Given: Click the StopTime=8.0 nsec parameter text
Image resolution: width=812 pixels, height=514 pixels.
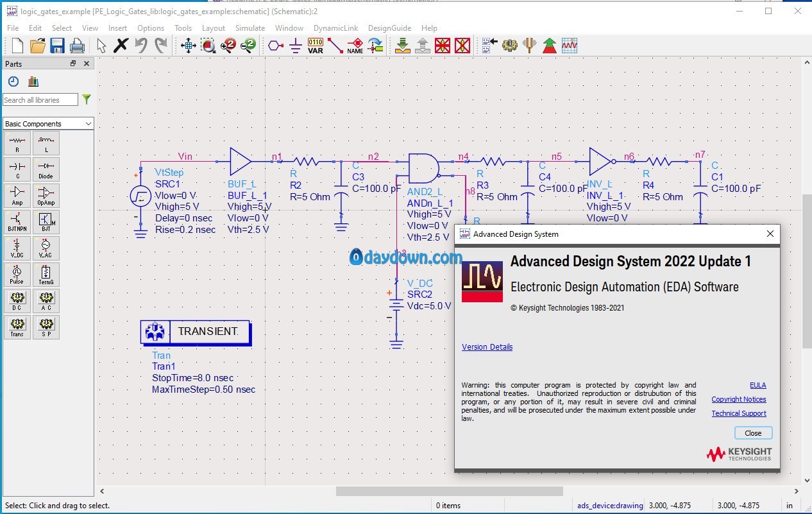Looking at the screenshot, I should tap(192, 378).
